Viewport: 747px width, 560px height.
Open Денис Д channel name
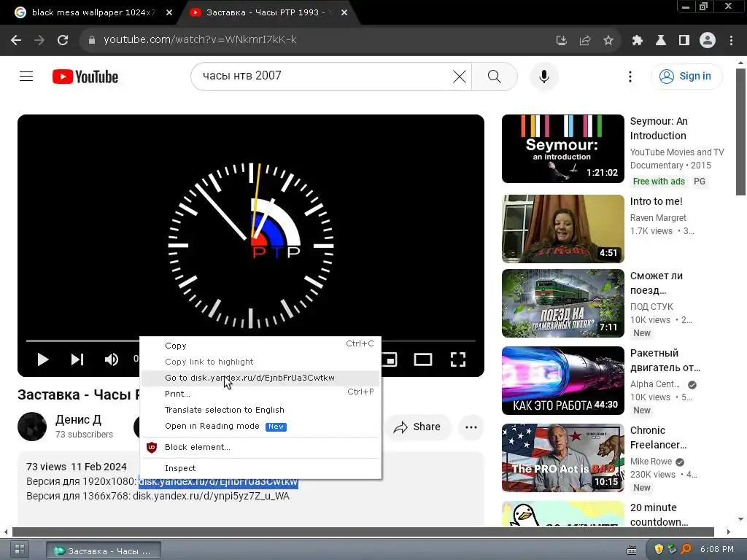click(x=79, y=419)
